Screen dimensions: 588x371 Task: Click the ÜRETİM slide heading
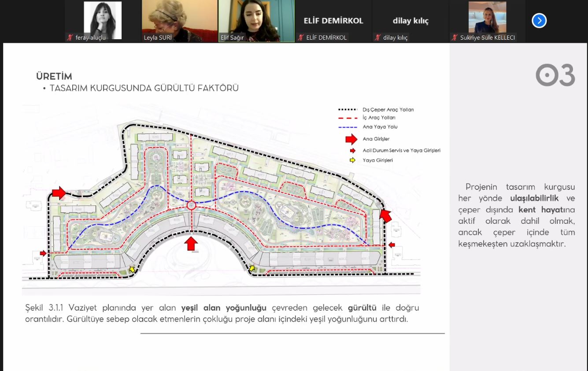click(x=54, y=77)
